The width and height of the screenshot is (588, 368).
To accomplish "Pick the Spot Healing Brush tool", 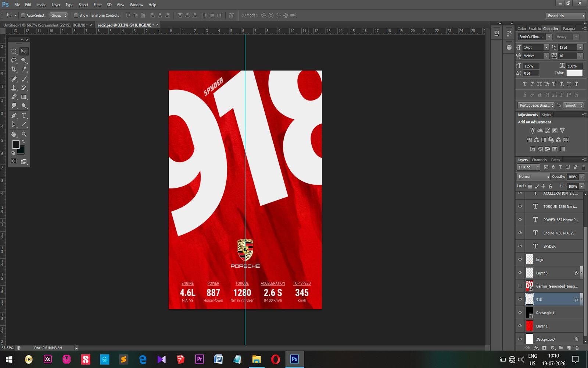I will pyautogui.click(x=14, y=79).
